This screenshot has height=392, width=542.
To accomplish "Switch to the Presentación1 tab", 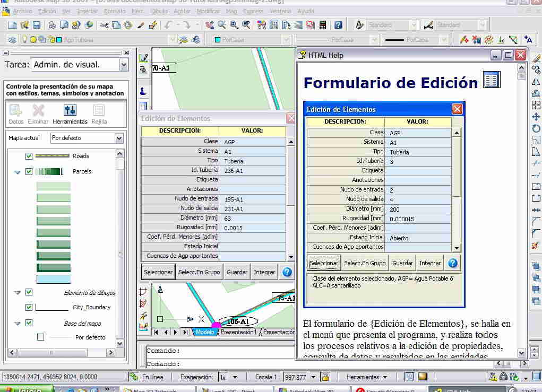I will click(x=238, y=332).
